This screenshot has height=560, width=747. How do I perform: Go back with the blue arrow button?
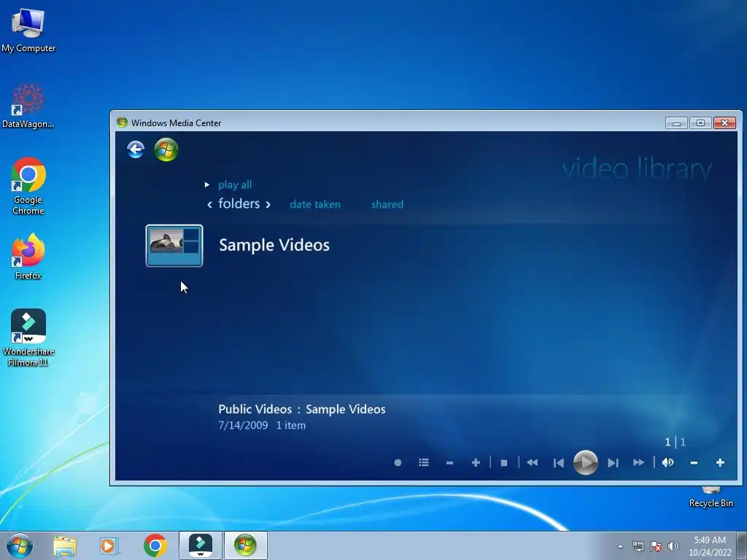(x=136, y=149)
